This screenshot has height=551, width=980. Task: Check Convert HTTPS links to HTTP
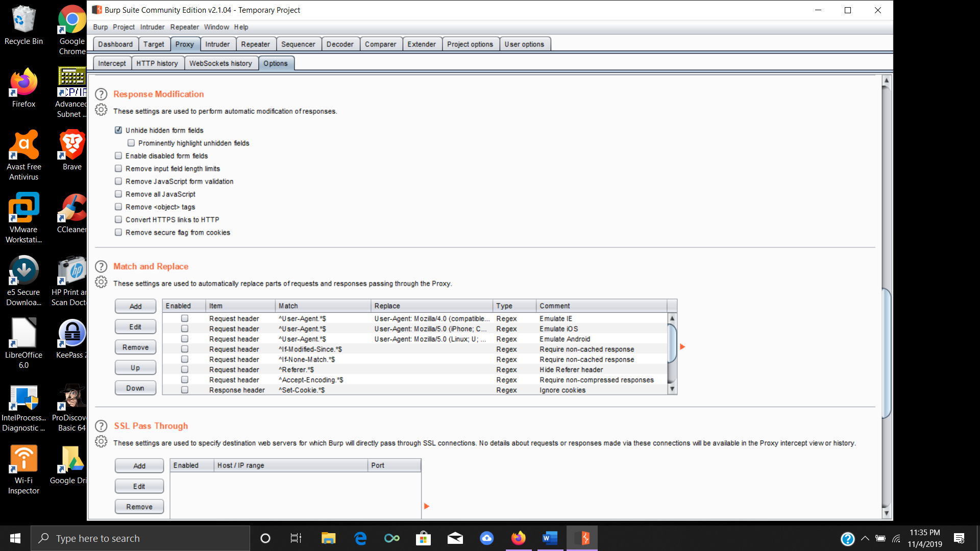[x=118, y=219]
